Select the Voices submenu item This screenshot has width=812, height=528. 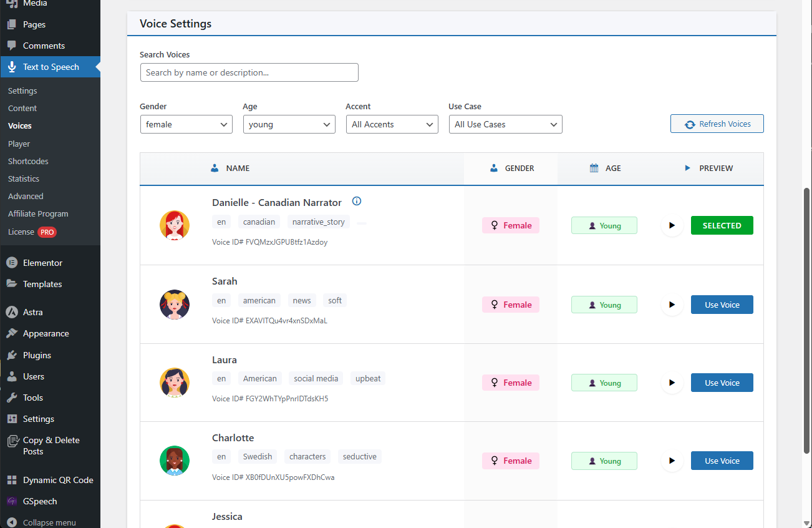pos(20,125)
